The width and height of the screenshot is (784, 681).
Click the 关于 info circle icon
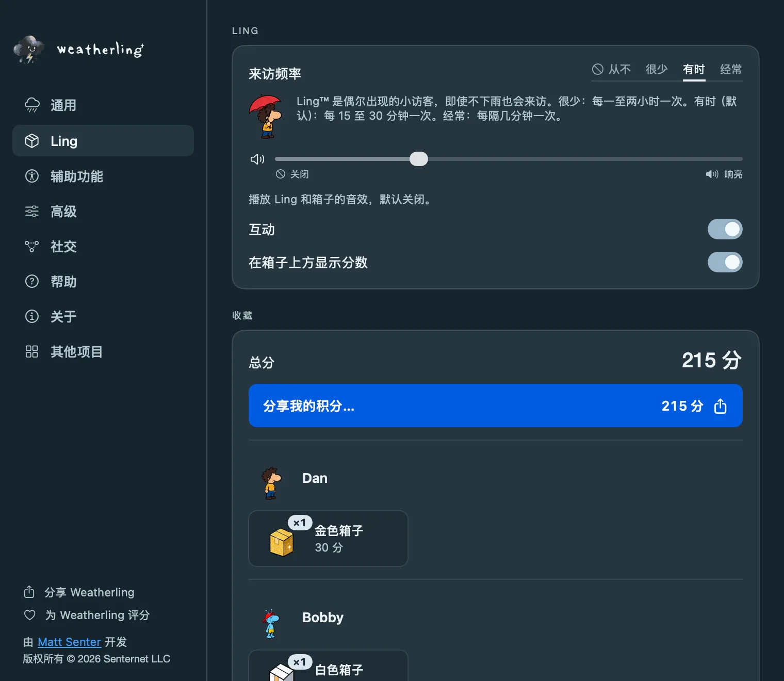click(x=32, y=316)
